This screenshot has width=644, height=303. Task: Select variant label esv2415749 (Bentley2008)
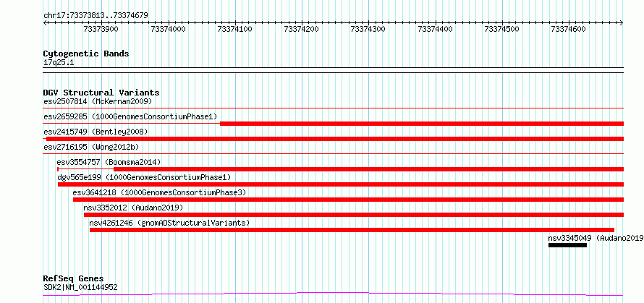pyautogui.click(x=96, y=132)
